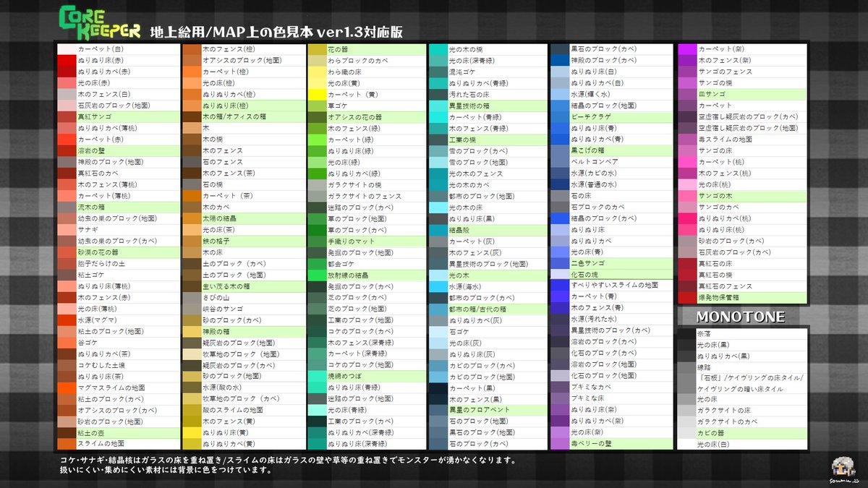Pick the 光の床(白) white swatch
This screenshot has width=868, height=488.
click(687, 445)
